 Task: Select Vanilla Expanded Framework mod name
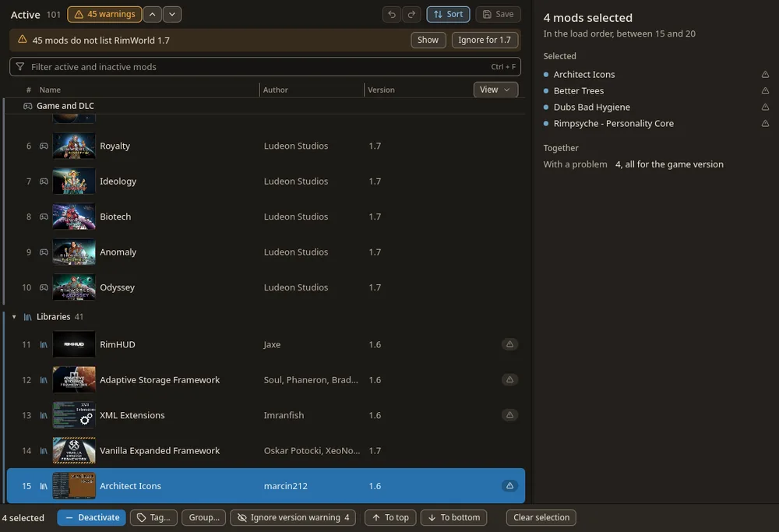(x=160, y=450)
